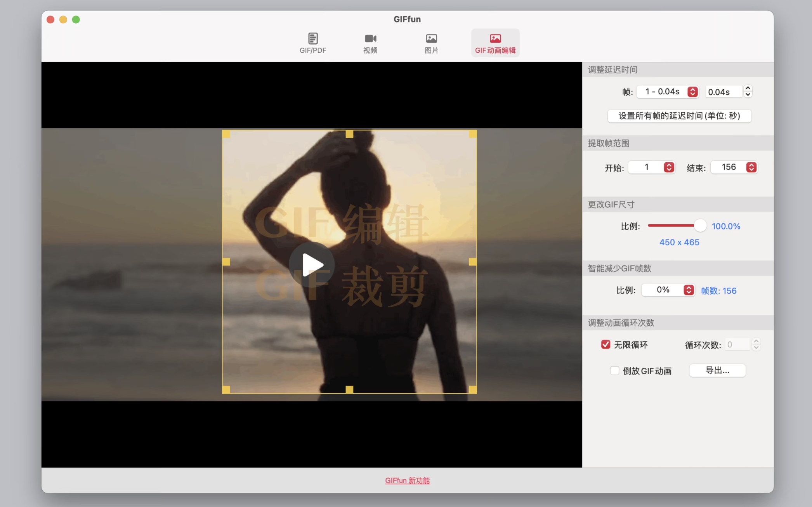Open the GIFfun 新功能 link
This screenshot has height=507, width=812.
click(407, 480)
